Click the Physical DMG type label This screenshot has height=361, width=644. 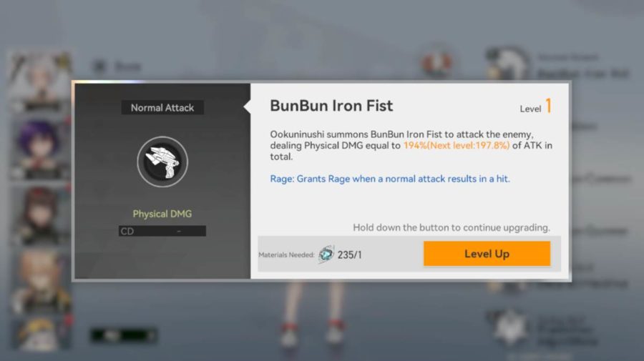[x=162, y=214]
